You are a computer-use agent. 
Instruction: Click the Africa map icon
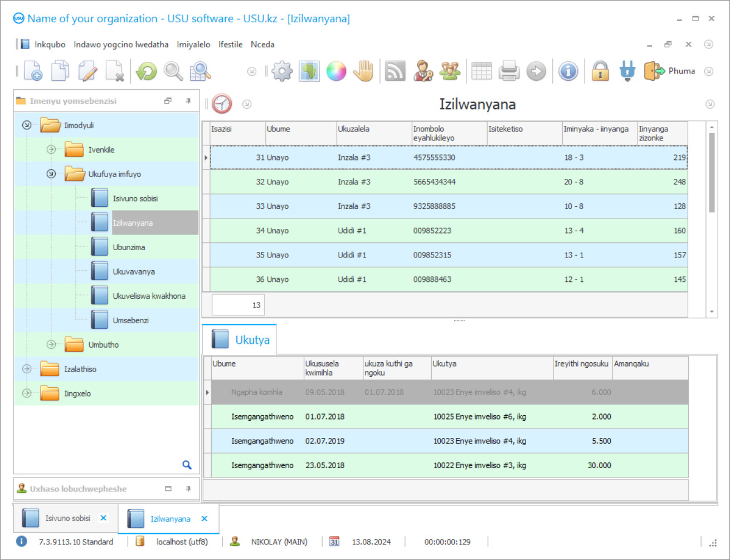(x=309, y=71)
